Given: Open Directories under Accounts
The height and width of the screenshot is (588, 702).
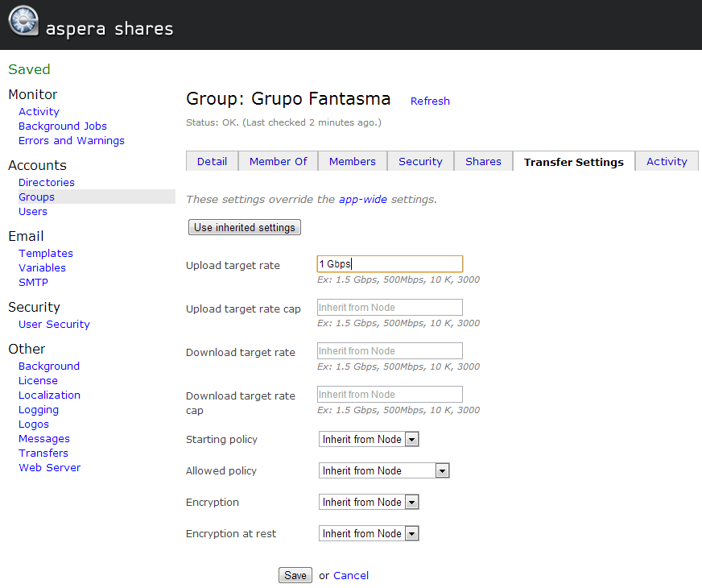Looking at the screenshot, I should click(x=47, y=182).
